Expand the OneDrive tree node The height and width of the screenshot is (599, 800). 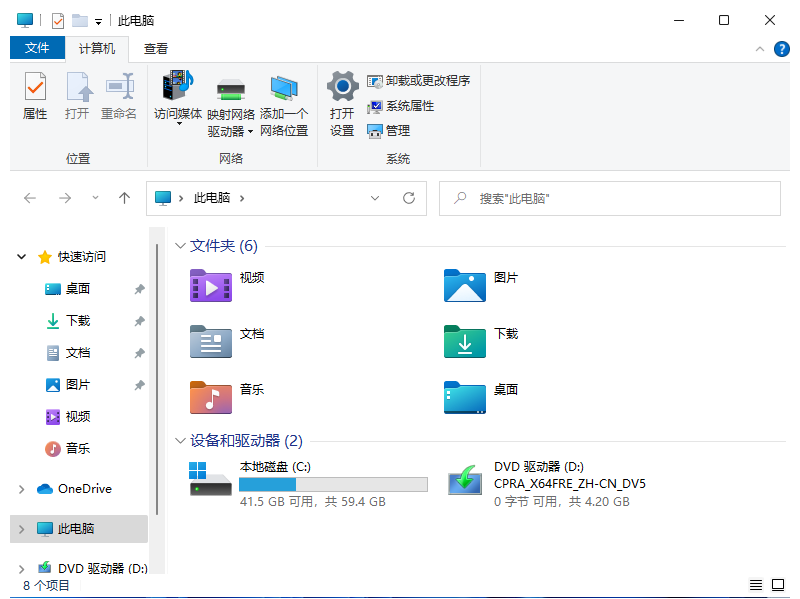coord(22,489)
